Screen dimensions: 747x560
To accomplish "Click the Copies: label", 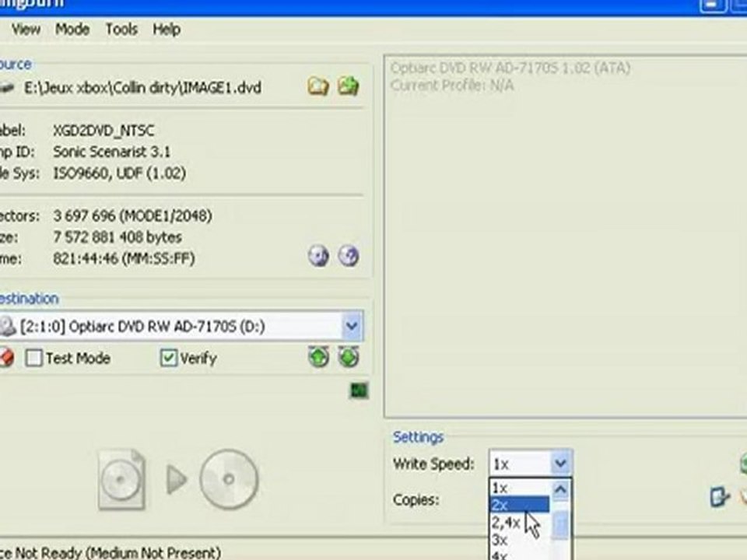I will (x=416, y=500).
